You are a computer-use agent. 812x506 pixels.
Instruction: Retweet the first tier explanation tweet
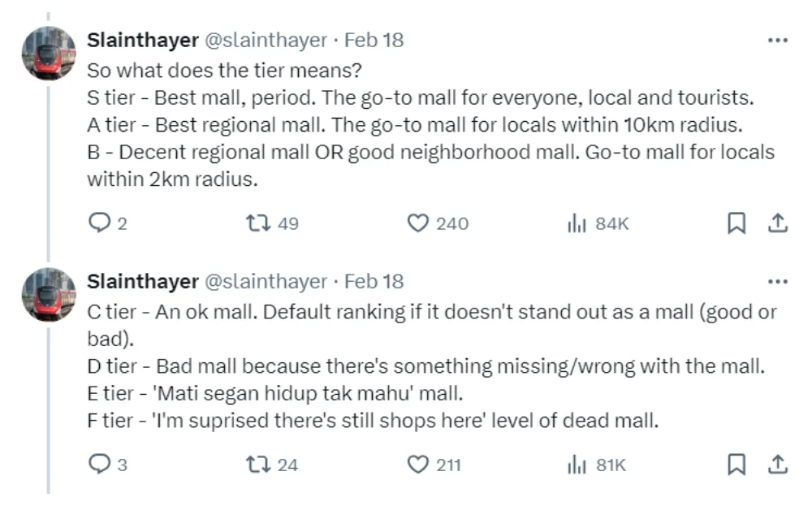point(260,223)
